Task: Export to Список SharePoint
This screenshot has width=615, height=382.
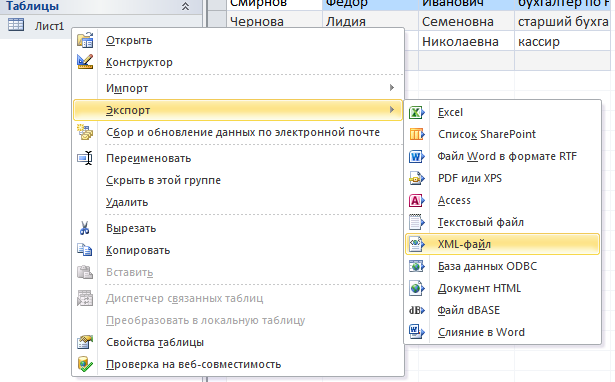Action: [502, 134]
